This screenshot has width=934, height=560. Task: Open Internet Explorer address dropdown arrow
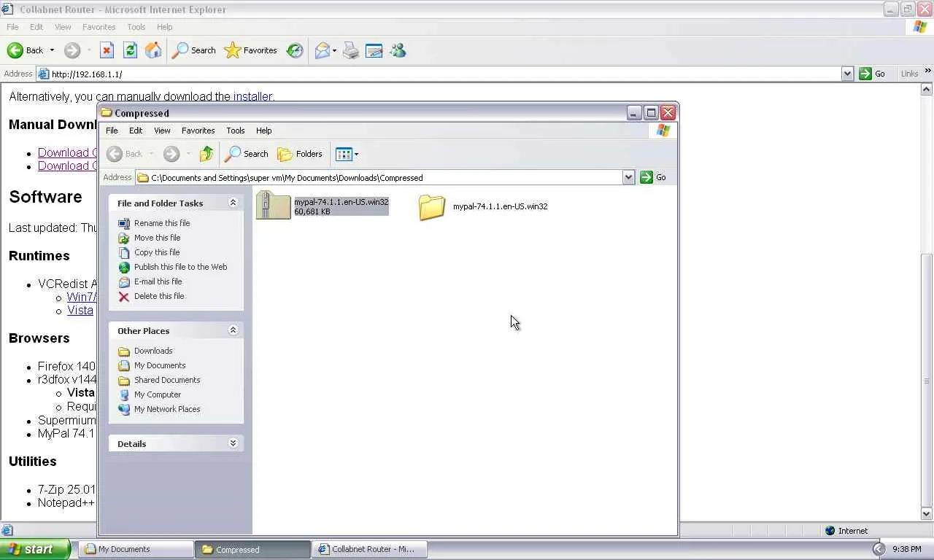point(847,74)
